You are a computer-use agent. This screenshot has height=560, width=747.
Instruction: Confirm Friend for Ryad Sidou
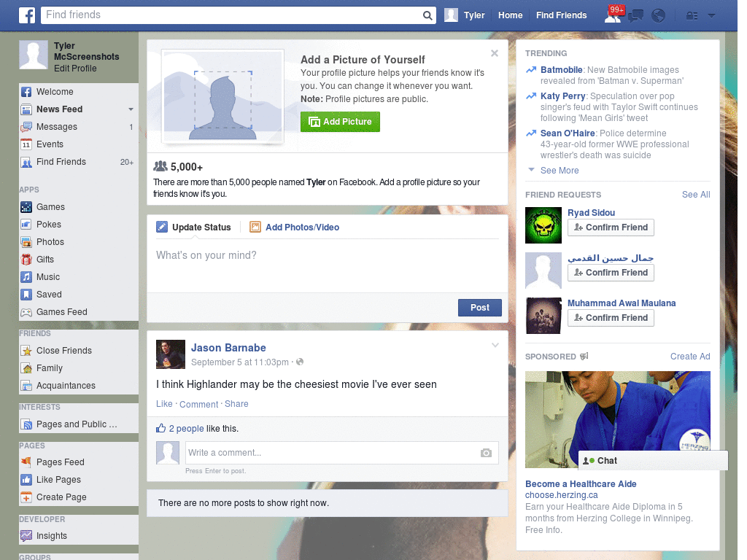(611, 227)
